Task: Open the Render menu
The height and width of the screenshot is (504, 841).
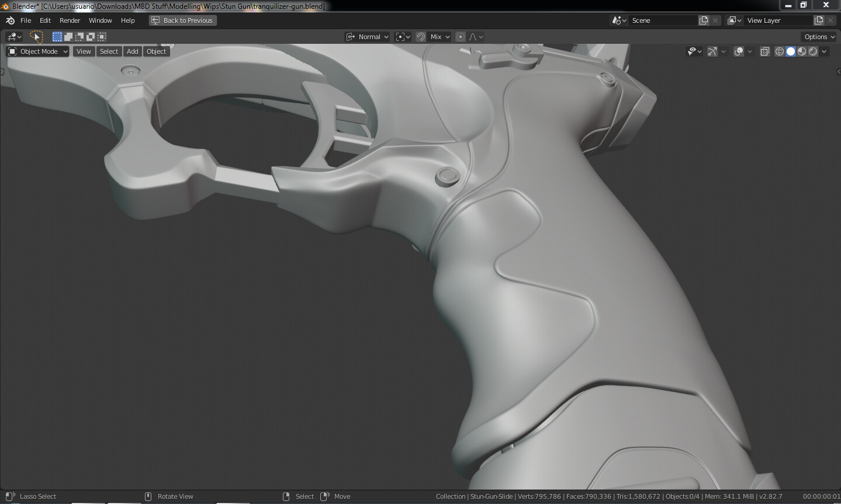Action: (70, 20)
